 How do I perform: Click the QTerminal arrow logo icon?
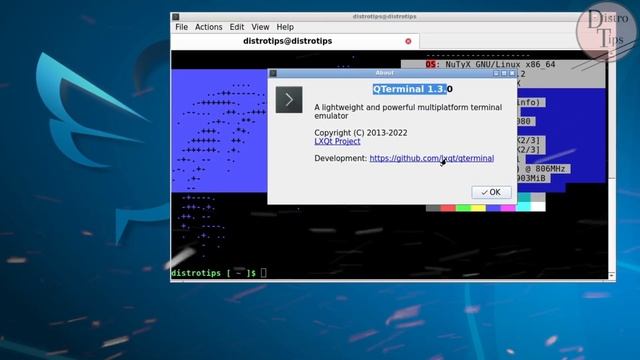click(x=289, y=100)
